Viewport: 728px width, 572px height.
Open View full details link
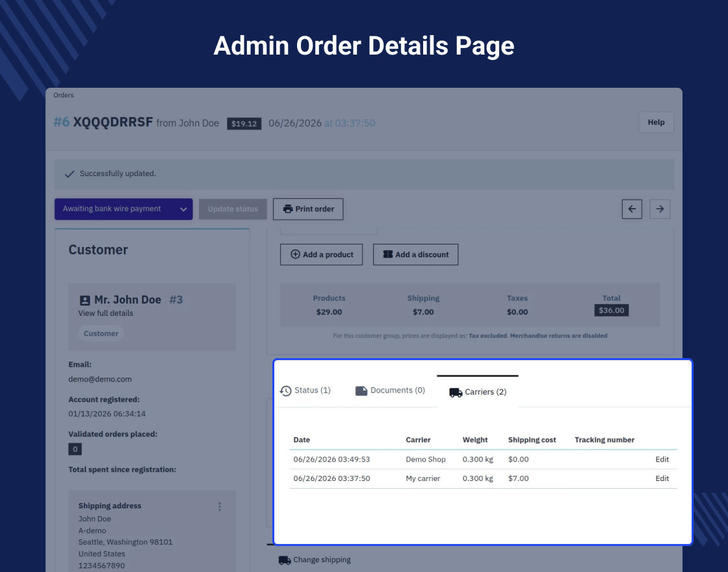pyautogui.click(x=105, y=313)
